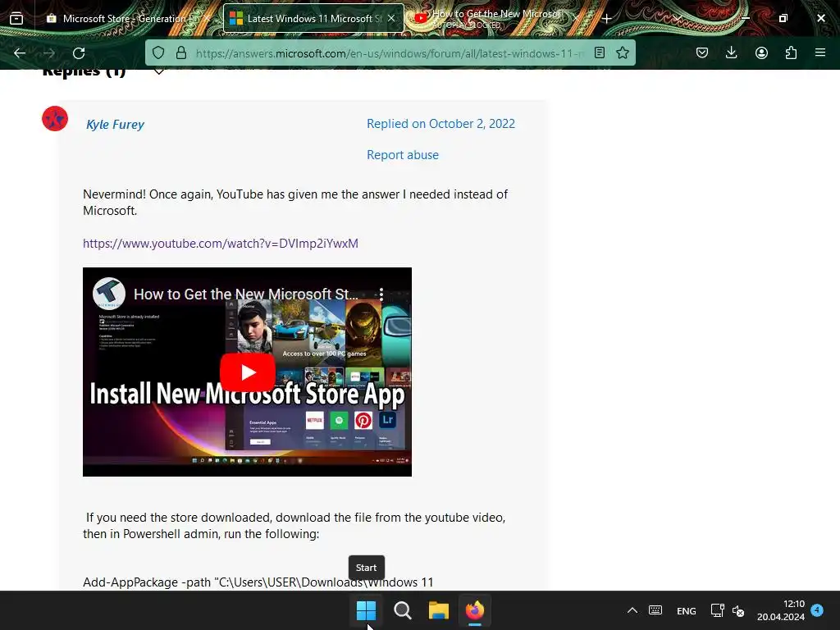840x630 pixels.
Task: Click video title How to Get the New Microsoft St...
Action: (246, 294)
